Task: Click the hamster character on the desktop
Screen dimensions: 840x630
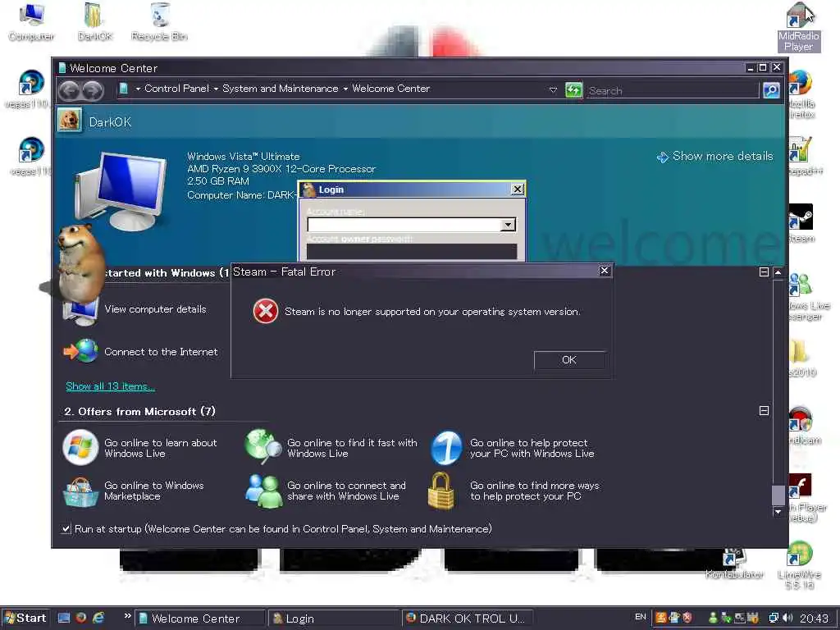Action: (x=80, y=263)
